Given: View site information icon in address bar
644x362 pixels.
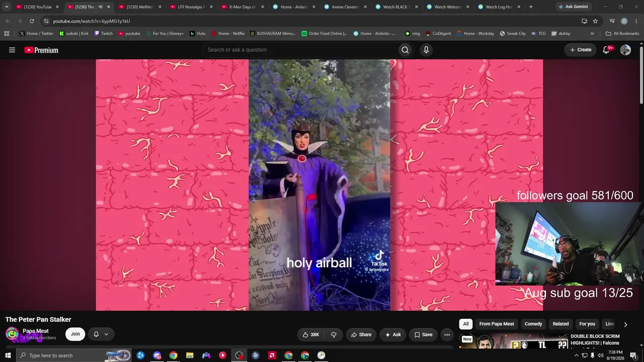Looking at the screenshot, I should (46, 21).
